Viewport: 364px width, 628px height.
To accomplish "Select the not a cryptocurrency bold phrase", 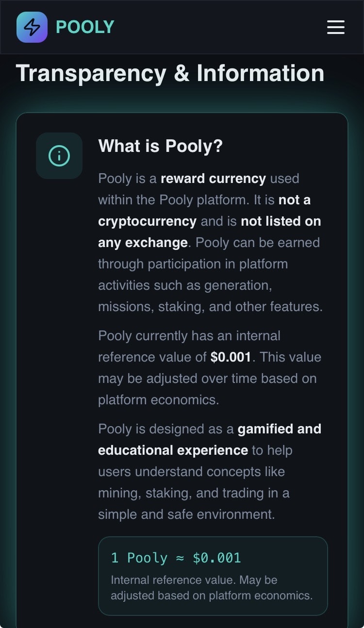I will [x=147, y=221].
